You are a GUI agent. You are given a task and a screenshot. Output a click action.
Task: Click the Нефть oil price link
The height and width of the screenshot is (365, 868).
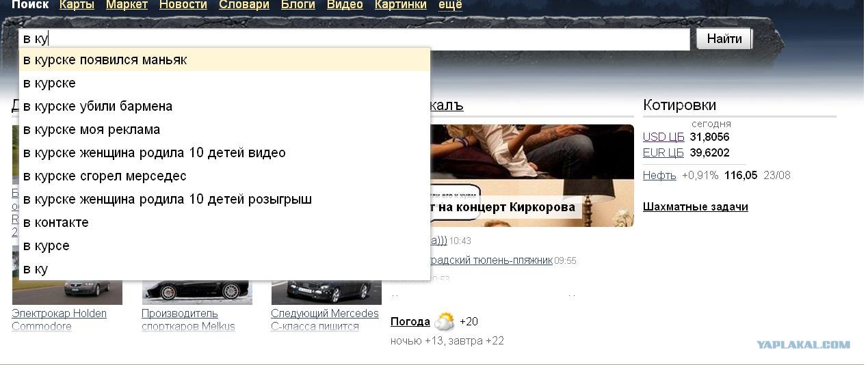(659, 176)
